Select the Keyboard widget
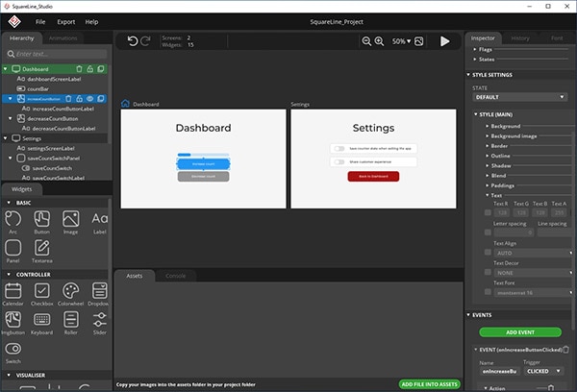Image resolution: width=577 pixels, height=392 pixels. (42, 323)
